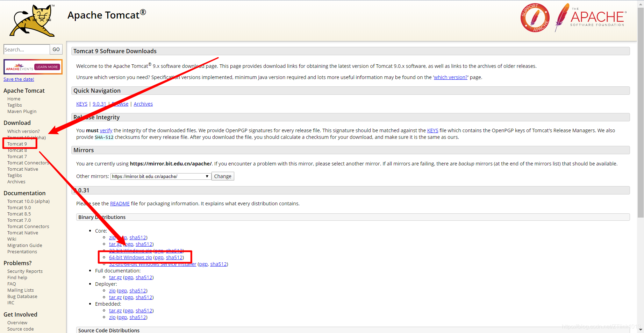Open Tomcat Native under Documentation
This screenshot has height=333, width=644.
23,233
